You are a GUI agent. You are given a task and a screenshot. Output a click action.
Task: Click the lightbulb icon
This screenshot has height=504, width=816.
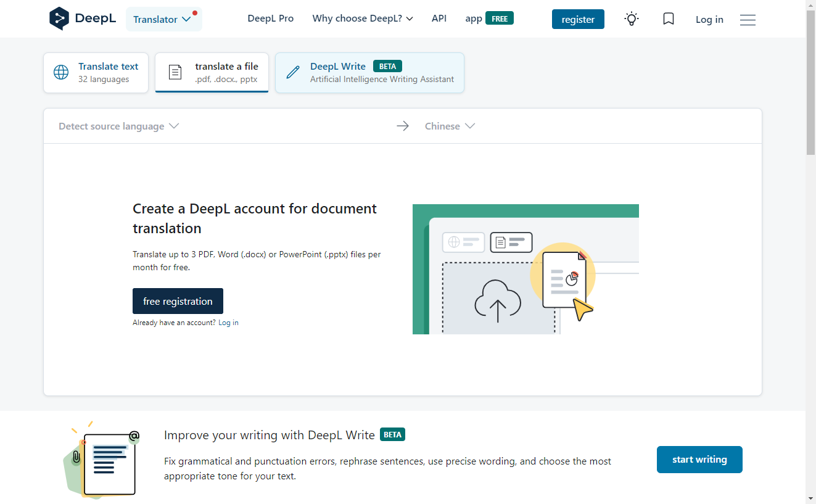(632, 19)
